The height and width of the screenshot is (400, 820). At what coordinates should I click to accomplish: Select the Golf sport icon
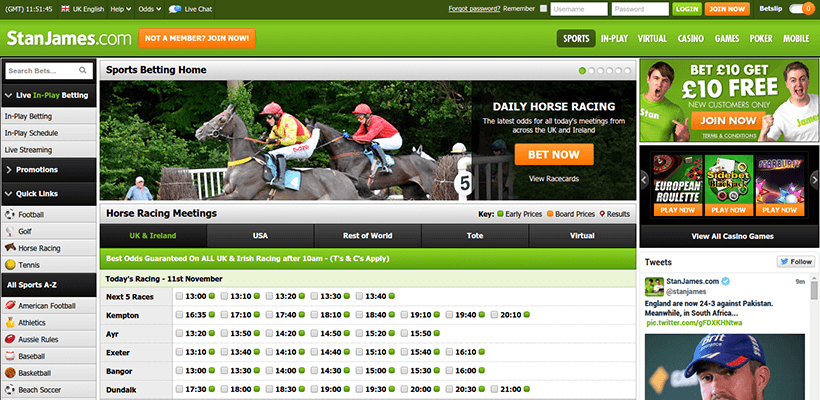coord(9,231)
